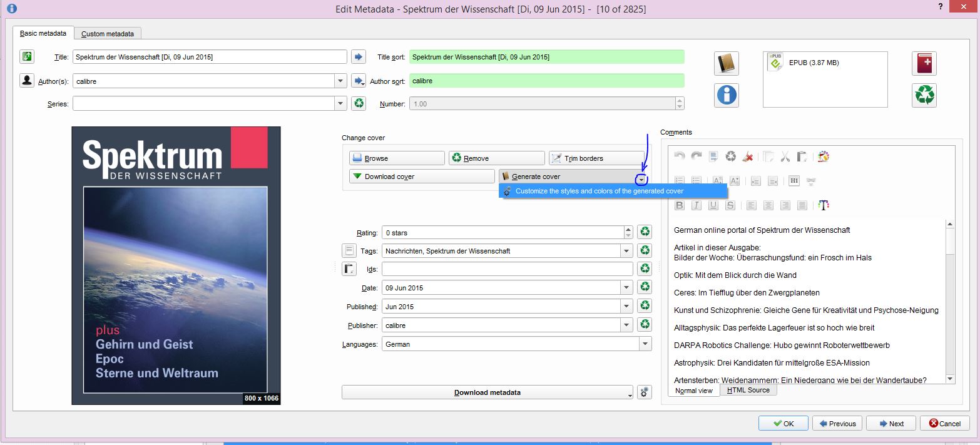Open the Languages dropdown

click(x=645, y=344)
